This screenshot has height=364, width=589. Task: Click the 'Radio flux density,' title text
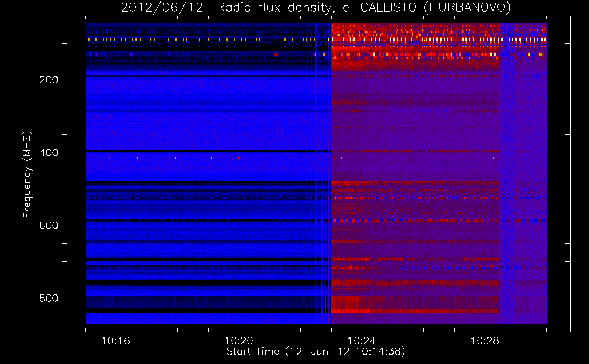[x=276, y=7]
